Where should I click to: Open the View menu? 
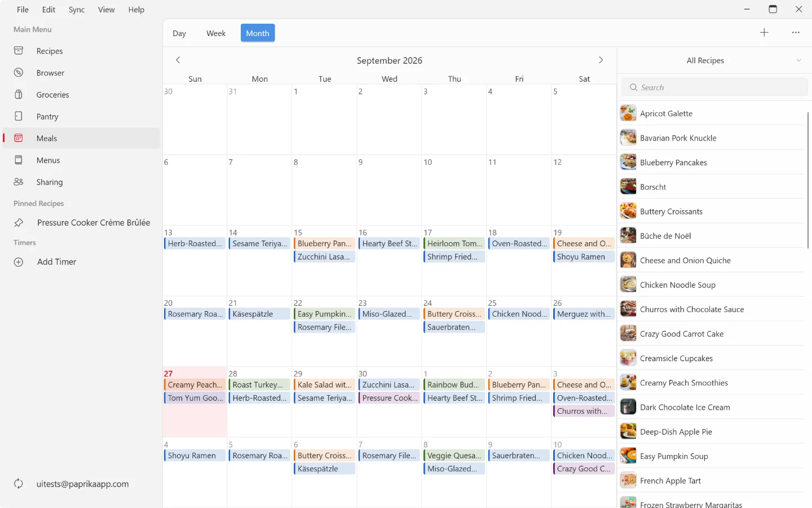coord(107,10)
